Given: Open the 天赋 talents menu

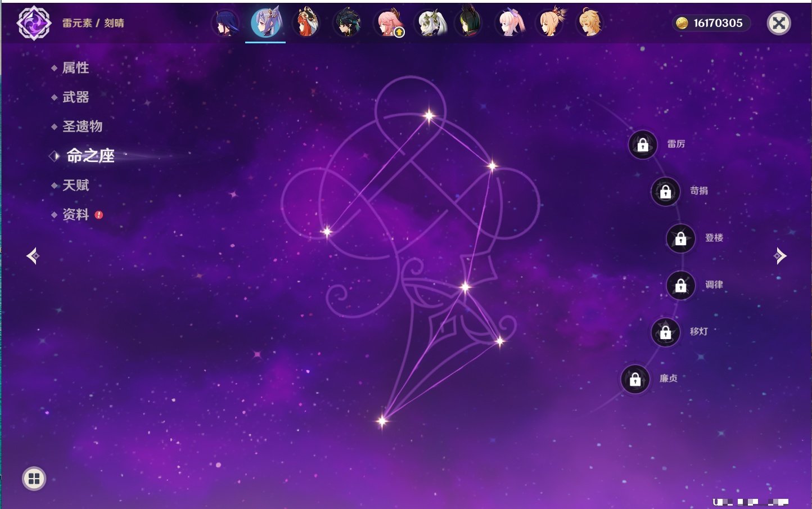Looking at the screenshot, I should pyautogui.click(x=75, y=185).
